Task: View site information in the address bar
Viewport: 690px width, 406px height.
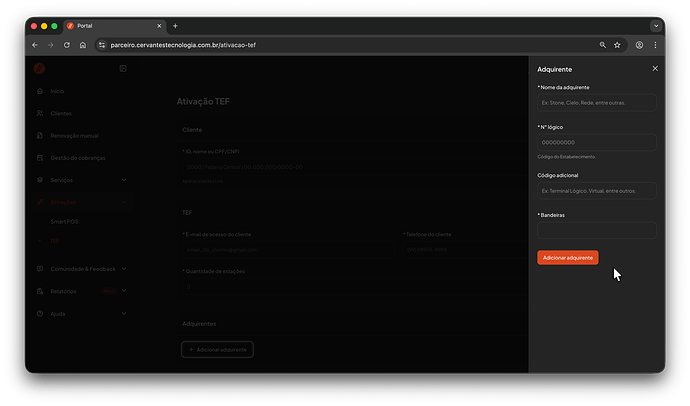Action: [x=101, y=45]
